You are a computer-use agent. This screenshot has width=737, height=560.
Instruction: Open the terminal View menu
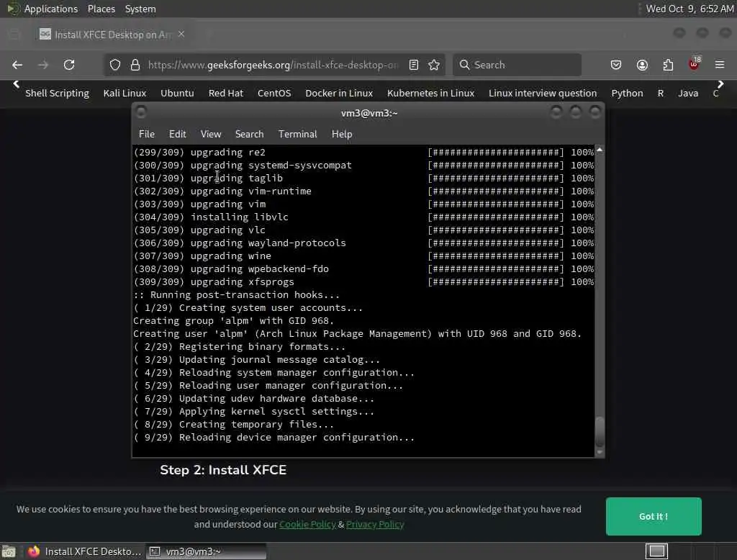[x=211, y=134]
